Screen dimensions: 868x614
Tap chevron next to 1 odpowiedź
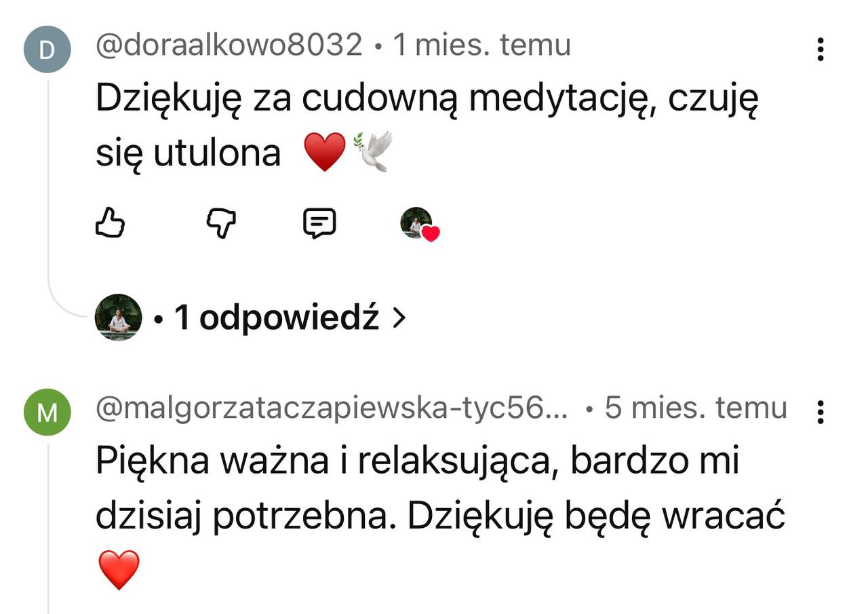[400, 317]
